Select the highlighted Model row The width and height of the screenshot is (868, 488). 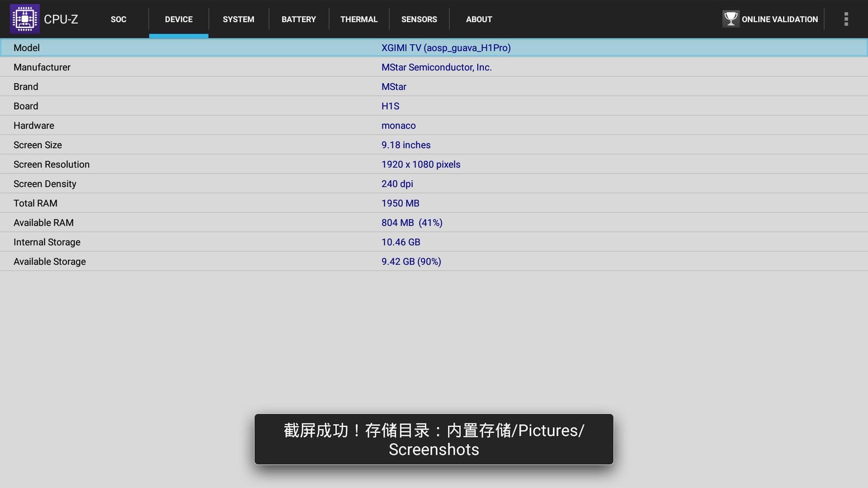click(x=434, y=48)
